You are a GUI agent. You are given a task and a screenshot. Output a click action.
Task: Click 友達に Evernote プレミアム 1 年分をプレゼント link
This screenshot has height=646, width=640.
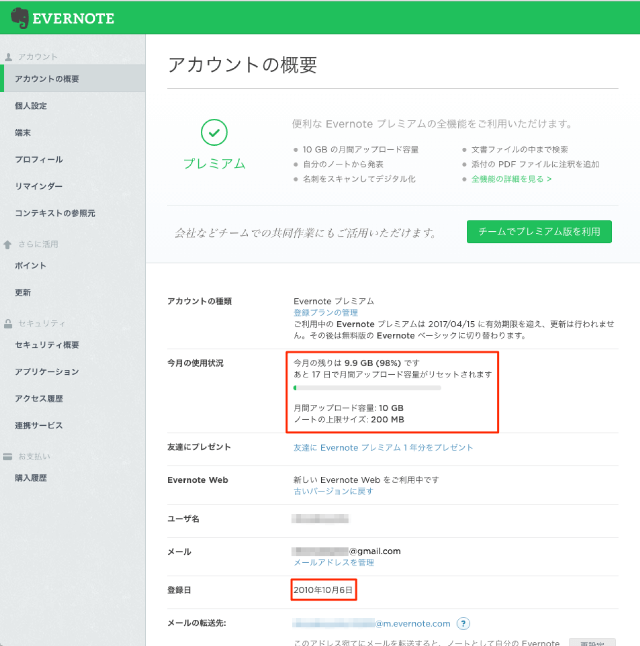(383, 447)
